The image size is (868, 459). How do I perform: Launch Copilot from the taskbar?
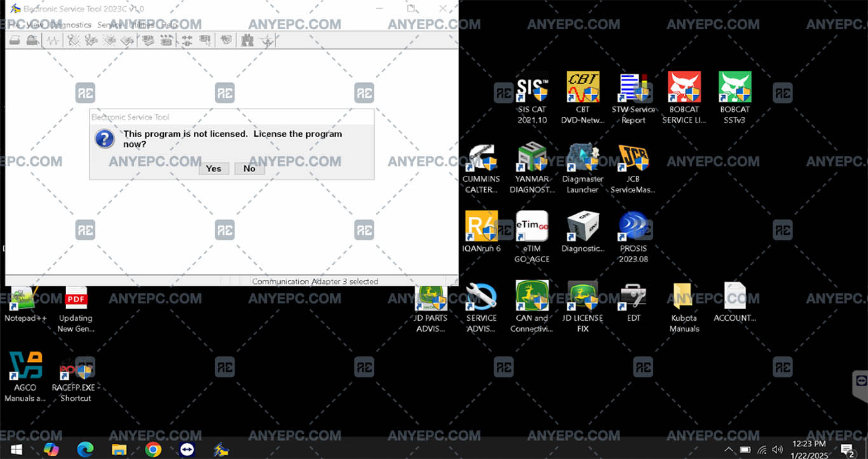pos(51,449)
